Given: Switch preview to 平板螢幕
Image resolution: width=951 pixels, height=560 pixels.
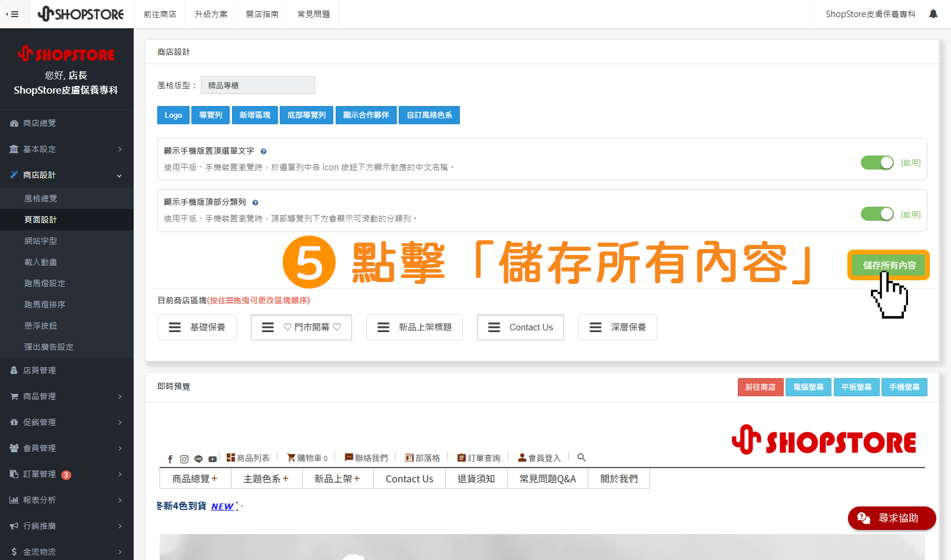Looking at the screenshot, I should (856, 387).
